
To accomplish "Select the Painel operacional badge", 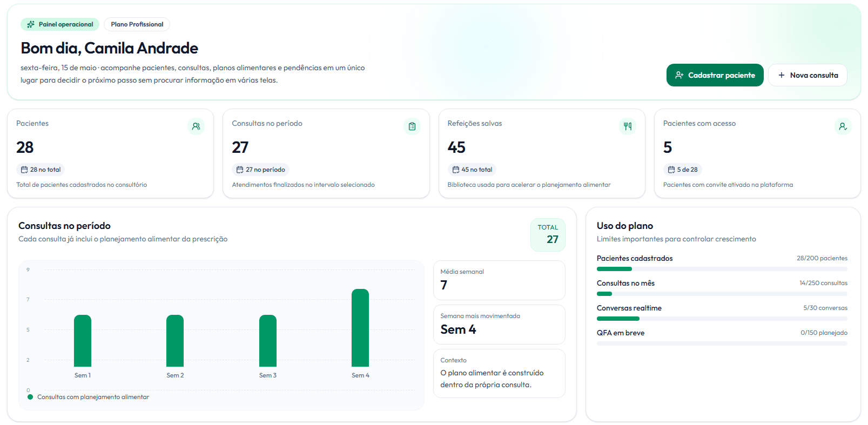I will (x=60, y=24).
